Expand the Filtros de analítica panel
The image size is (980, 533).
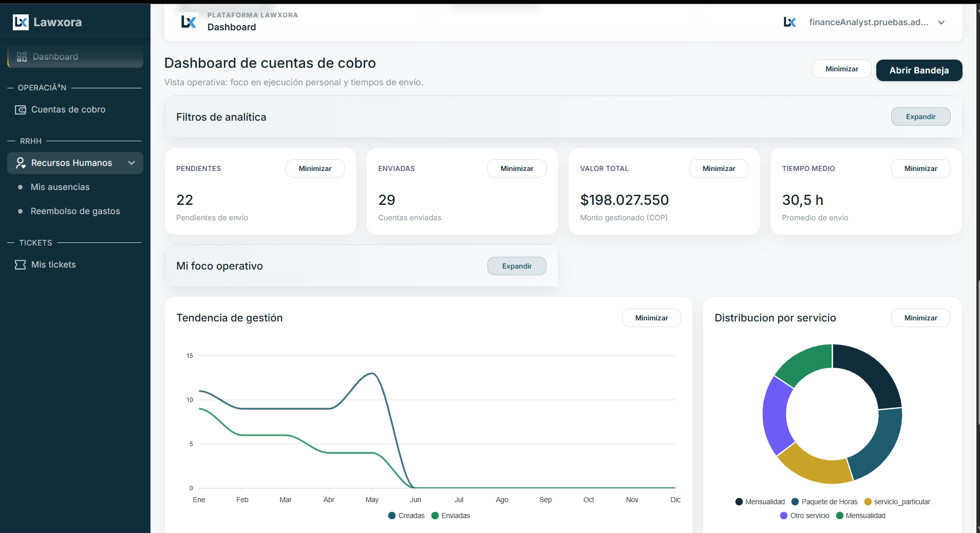tap(920, 117)
